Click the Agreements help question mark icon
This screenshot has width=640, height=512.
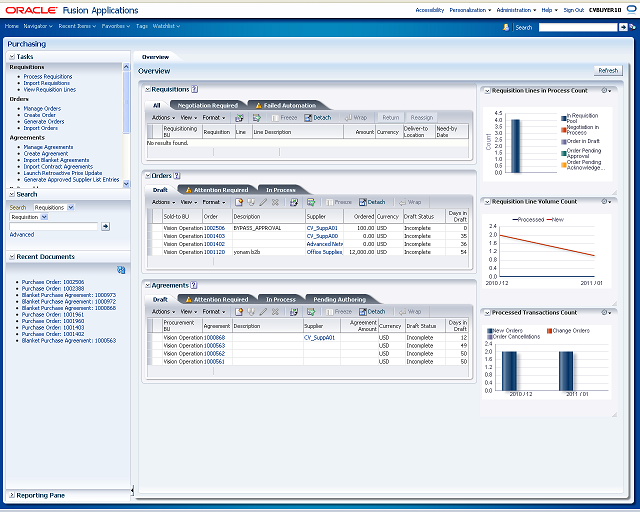[194, 285]
